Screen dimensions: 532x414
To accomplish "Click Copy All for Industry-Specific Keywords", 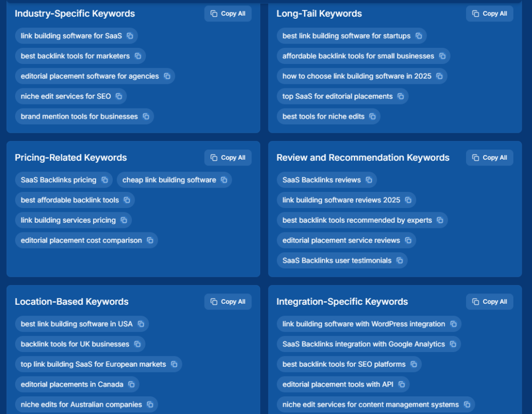I will (228, 14).
